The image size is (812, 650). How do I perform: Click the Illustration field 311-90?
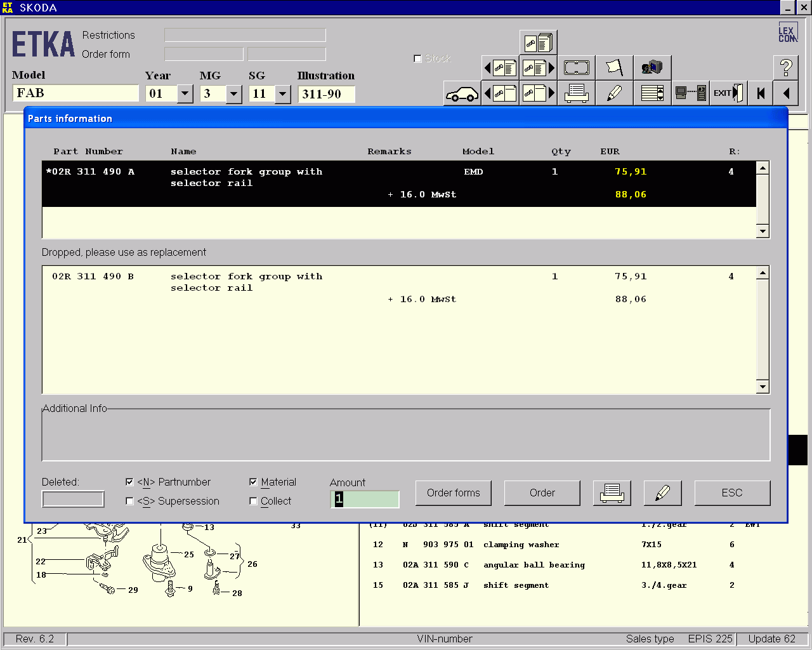326,94
